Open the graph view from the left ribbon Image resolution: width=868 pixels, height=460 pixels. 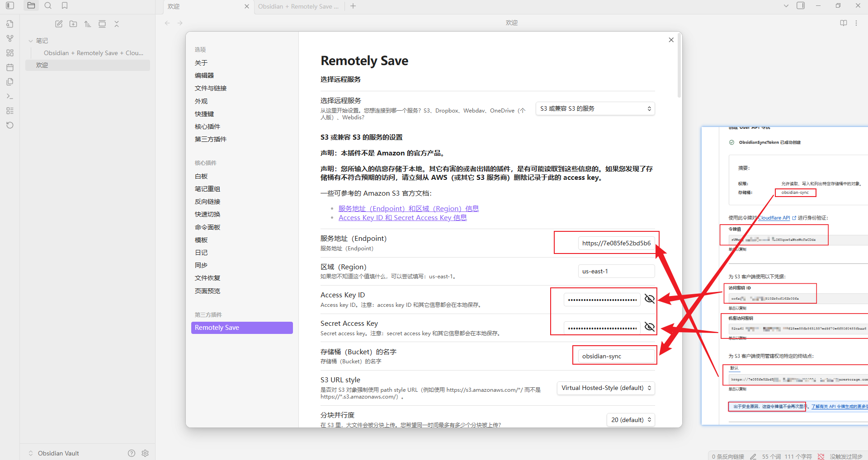click(9, 38)
